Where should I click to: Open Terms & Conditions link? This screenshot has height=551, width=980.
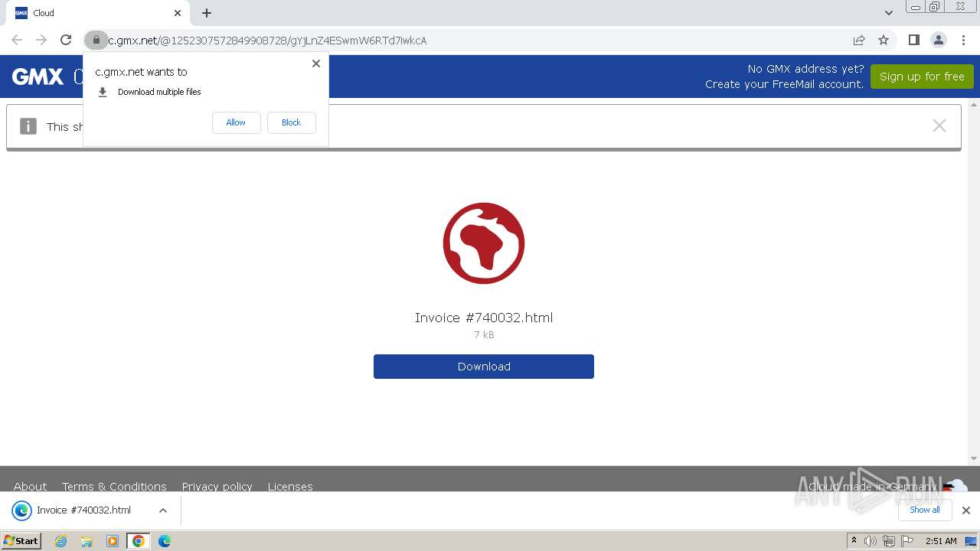114,487
